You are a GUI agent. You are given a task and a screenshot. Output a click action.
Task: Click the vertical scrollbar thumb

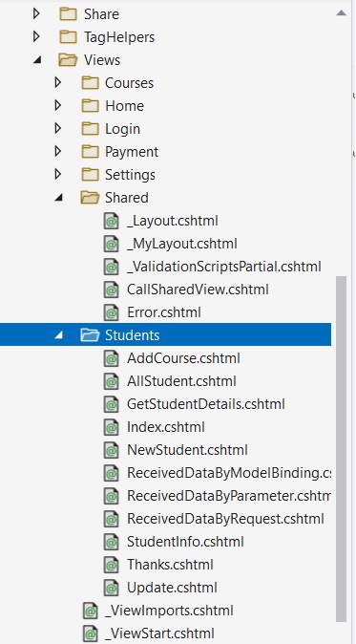342,449
